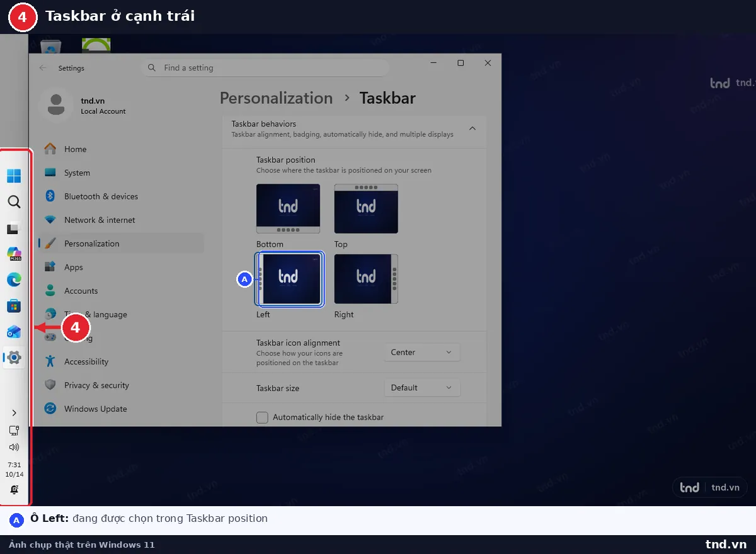Go to Personalization via breadcrumb
Image resolution: width=756 pixels, height=554 pixels.
[x=276, y=98]
